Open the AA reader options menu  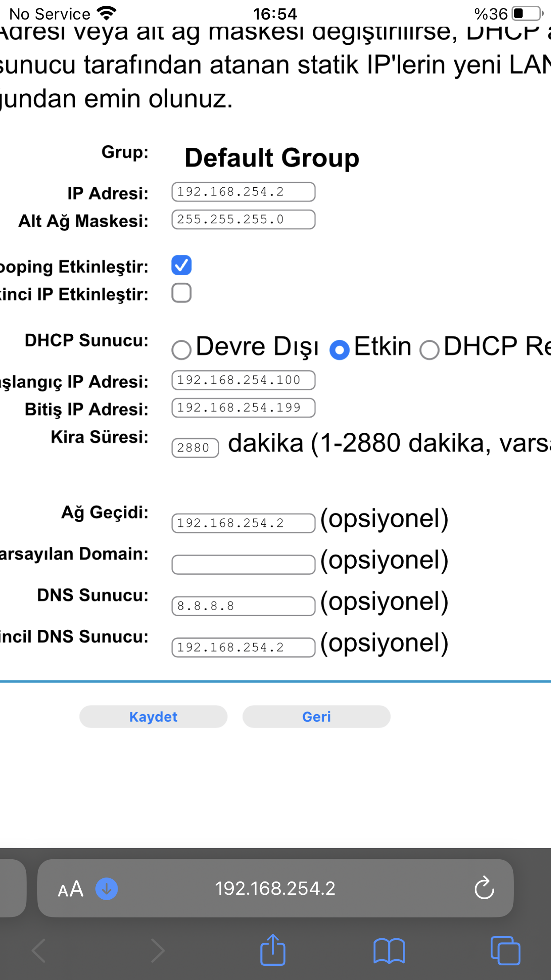[x=71, y=889]
